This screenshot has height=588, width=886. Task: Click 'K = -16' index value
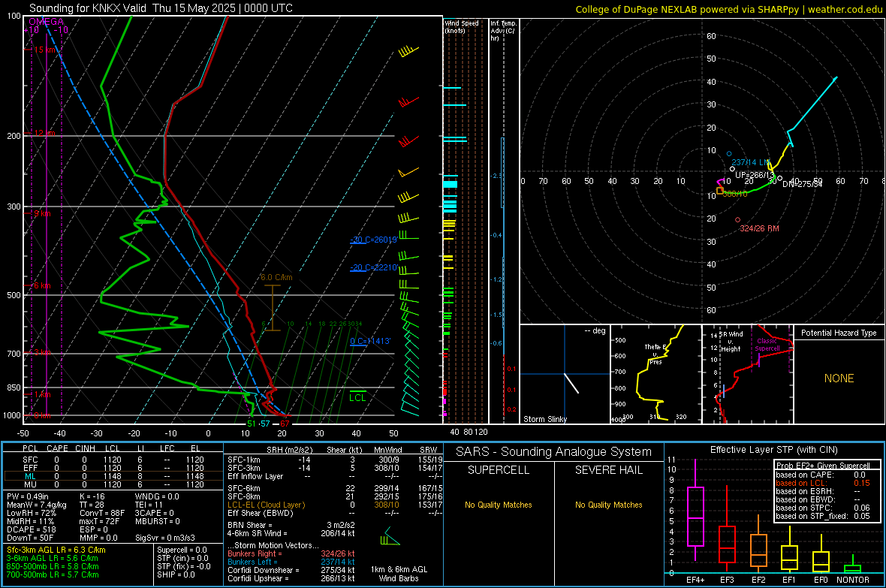point(92,496)
